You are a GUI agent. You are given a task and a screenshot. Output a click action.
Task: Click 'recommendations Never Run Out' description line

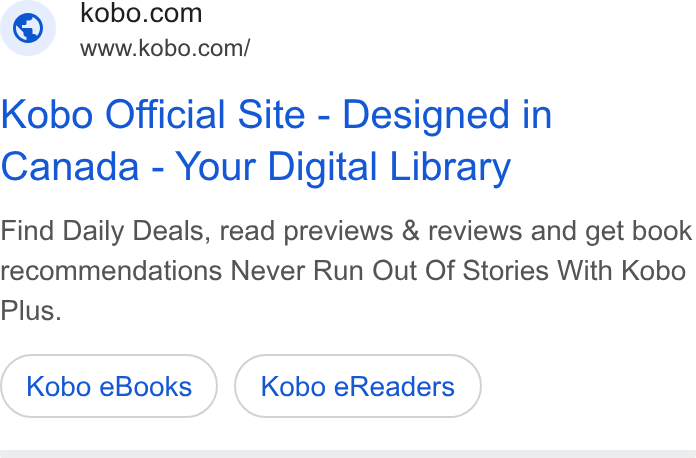208,271
